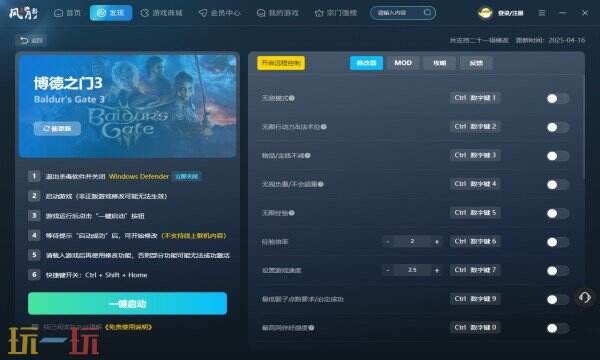Switch on the cheat bound to Ctrl 数字键 5
The image size is (600, 360).
pyautogui.click(x=558, y=213)
